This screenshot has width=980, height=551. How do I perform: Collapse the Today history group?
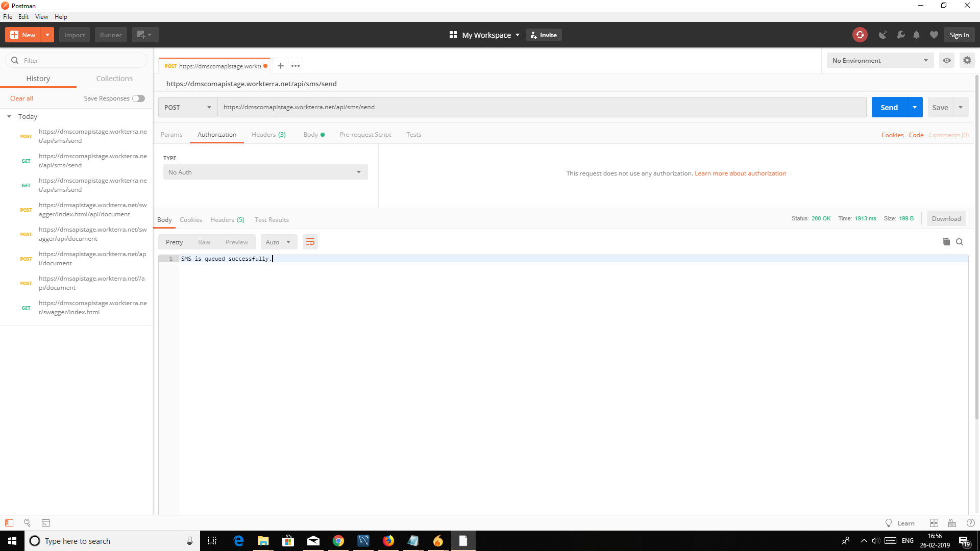(9, 116)
